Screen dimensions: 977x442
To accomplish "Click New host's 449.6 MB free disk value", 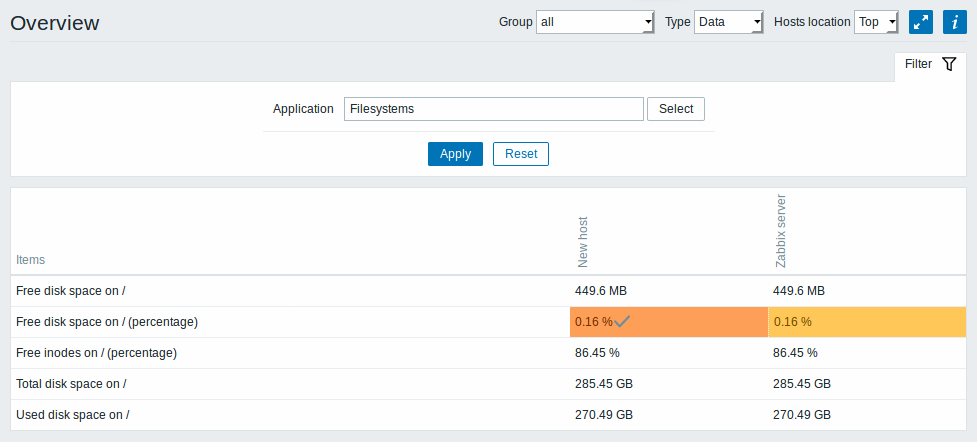I will (601, 291).
